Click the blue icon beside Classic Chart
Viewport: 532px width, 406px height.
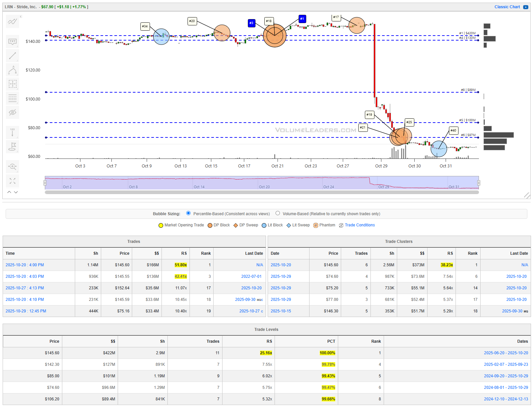(525, 7)
